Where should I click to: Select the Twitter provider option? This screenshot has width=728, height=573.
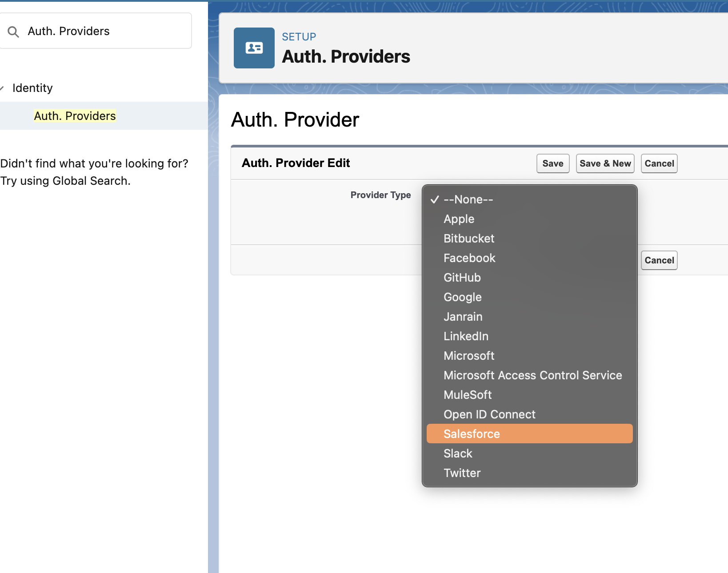[x=462, y=473]
